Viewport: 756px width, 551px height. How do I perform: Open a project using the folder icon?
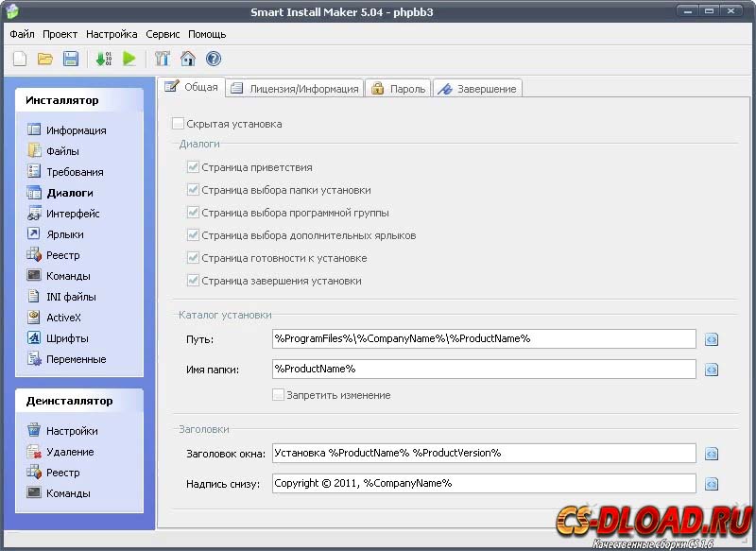tap(45, 59)
